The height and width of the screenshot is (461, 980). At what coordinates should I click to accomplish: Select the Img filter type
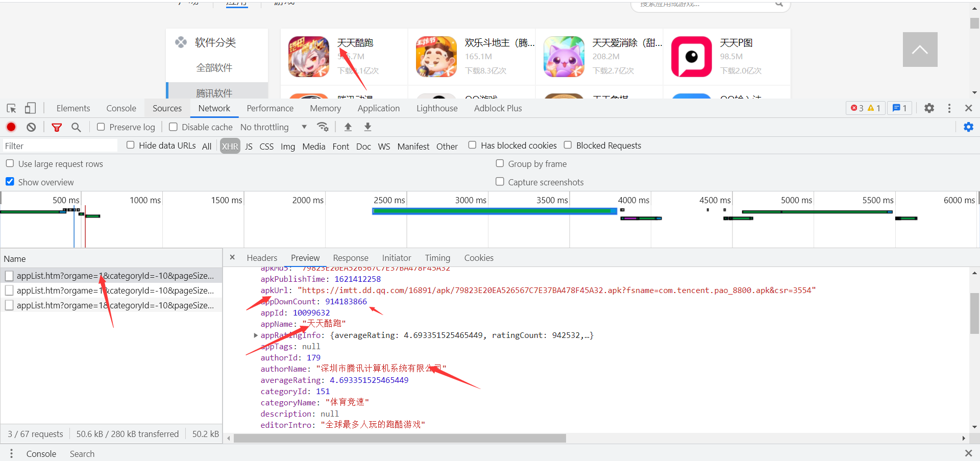(288, 147)
